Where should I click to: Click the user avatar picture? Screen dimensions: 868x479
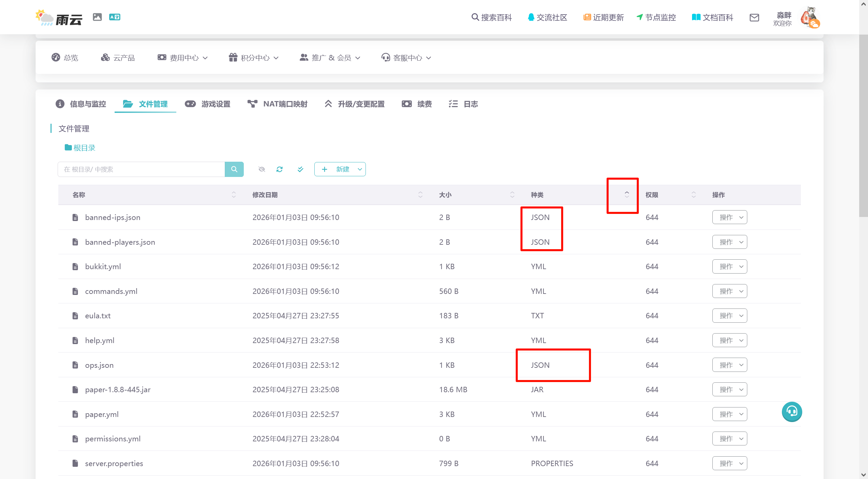(810, 18)
